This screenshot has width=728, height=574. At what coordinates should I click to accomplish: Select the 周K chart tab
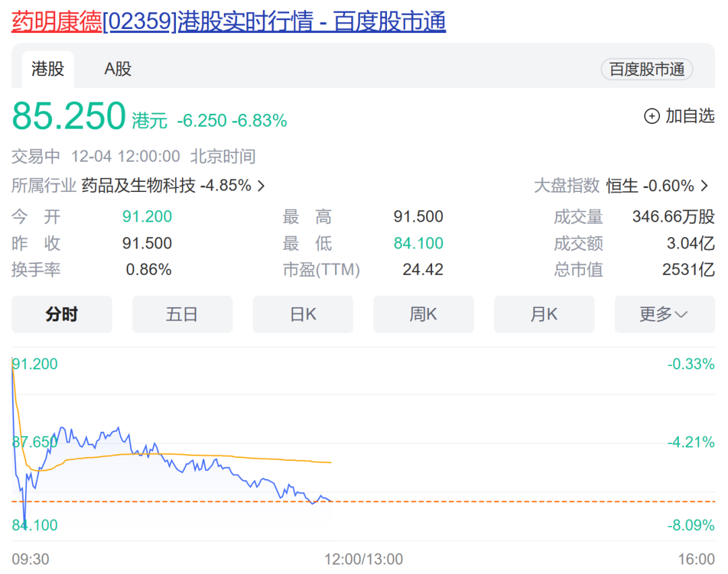(423, 314)
